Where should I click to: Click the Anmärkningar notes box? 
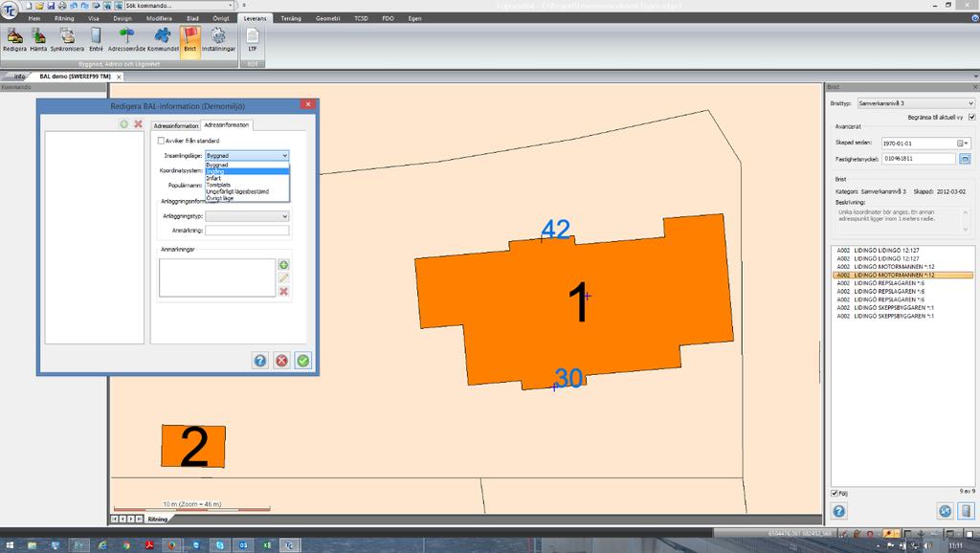tap(217, 278)
